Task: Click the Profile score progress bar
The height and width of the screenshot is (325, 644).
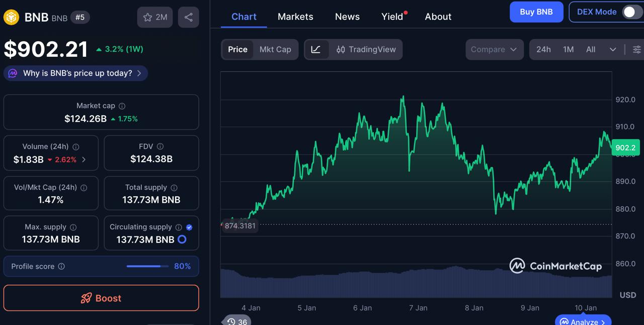Action: click(x=146, y=266)
